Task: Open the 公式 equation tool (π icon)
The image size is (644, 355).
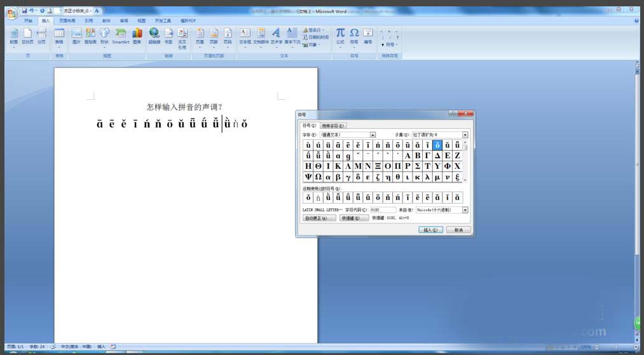Action: pyautogui.click(x=340, y=35)
